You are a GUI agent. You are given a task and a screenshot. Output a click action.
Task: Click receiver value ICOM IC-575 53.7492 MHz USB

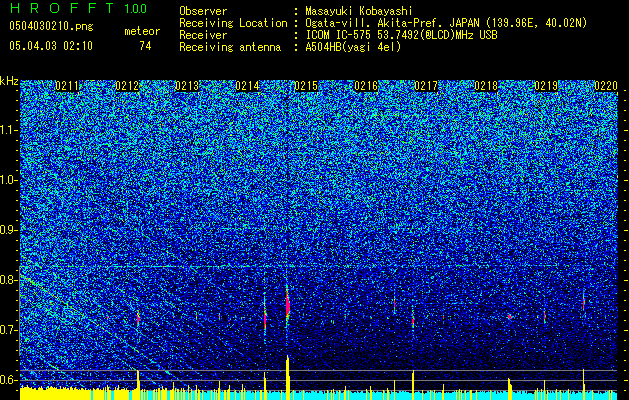(x=401, y=35)
